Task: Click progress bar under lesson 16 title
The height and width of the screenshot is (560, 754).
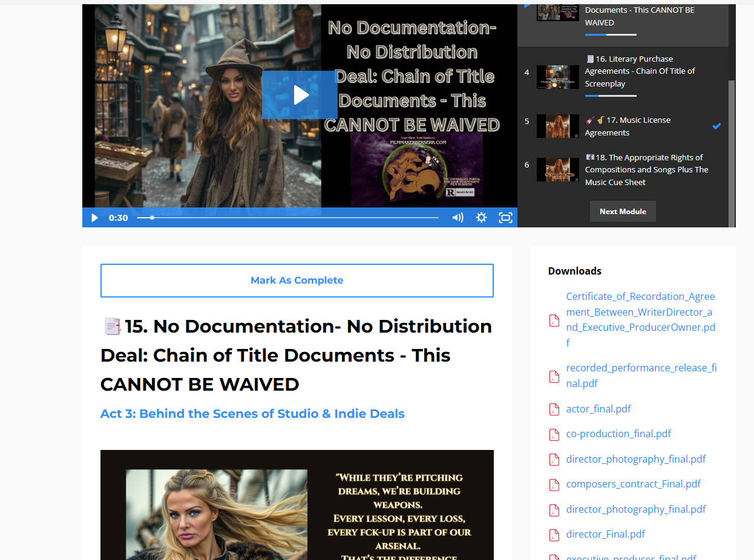Action: coord(611,96)
